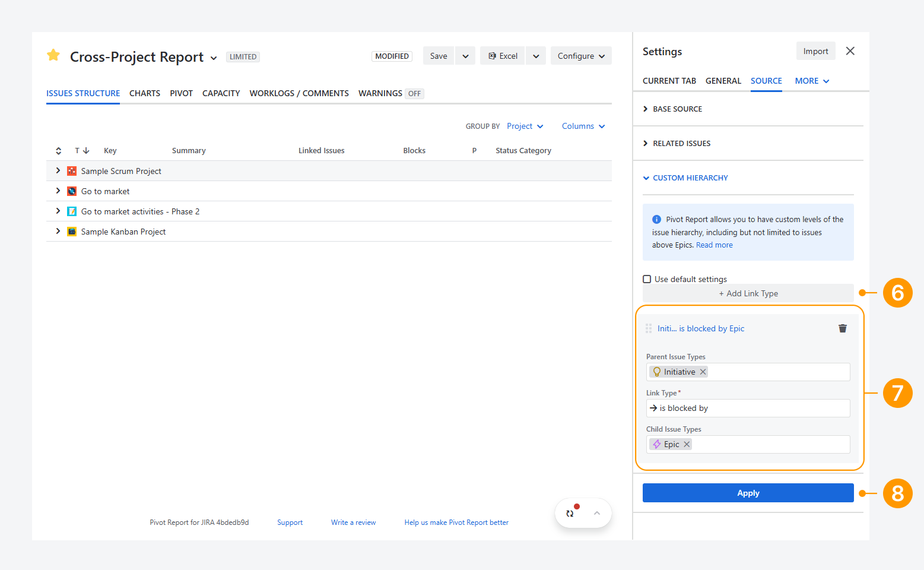Remove the Initiative parent issue type

pos(703,372)
